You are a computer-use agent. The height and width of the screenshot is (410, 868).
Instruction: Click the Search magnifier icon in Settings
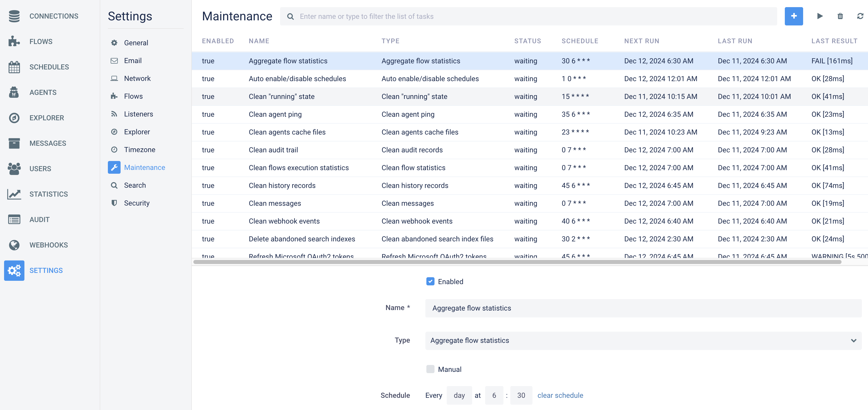pos(114,185)
